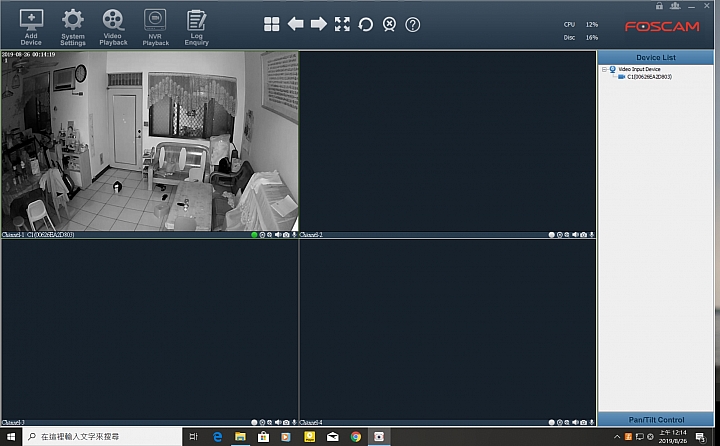Click the circled X stop icon in toolbar

[389, 24]
